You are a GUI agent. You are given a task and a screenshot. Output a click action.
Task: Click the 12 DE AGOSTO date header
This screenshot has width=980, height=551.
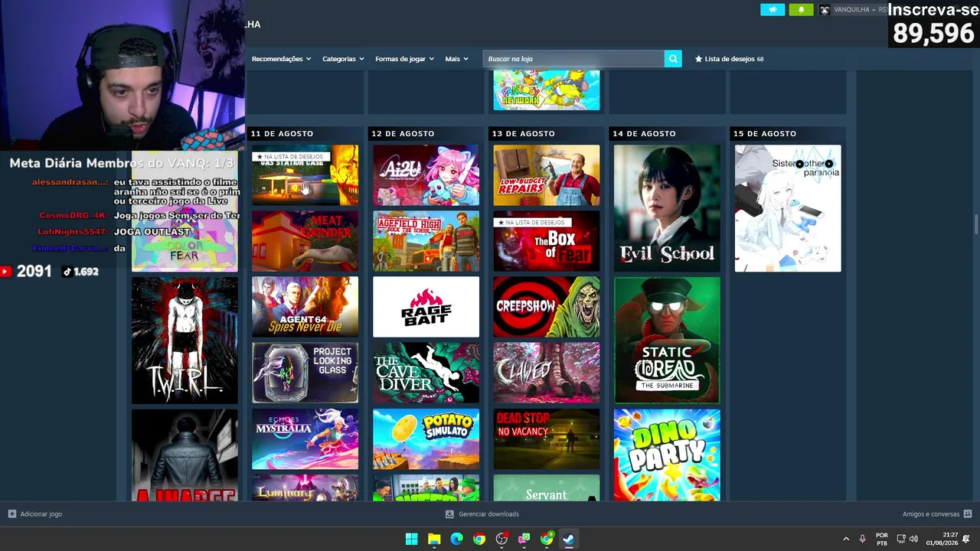click(x=403, y=134)
